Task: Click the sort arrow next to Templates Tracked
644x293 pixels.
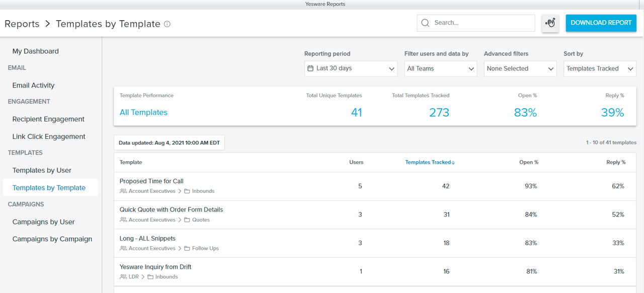Action: tap(453, 163)
